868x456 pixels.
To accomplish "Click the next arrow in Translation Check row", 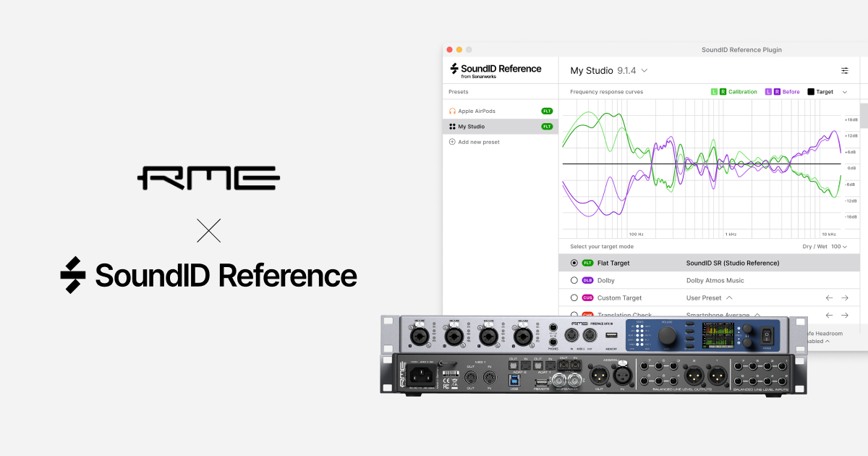I will (844, 315).
